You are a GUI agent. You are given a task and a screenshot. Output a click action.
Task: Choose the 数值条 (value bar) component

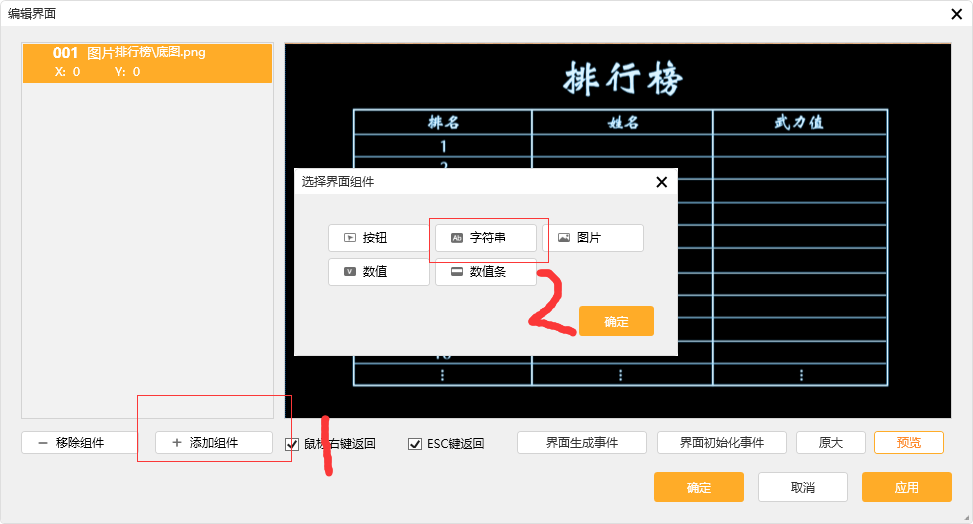(486, 272)
